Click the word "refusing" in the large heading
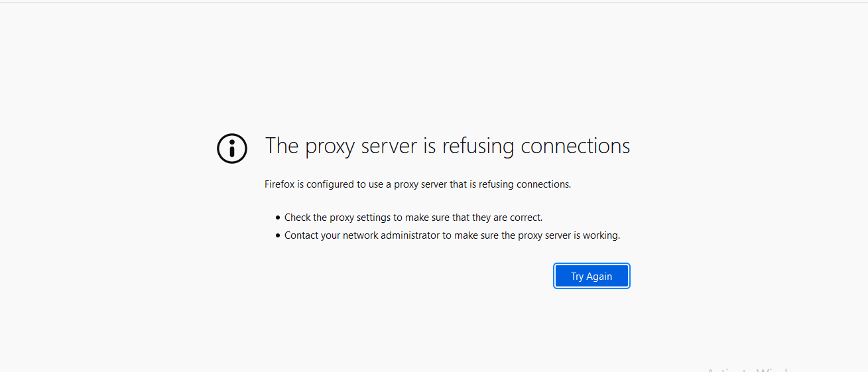 (477, 146)
